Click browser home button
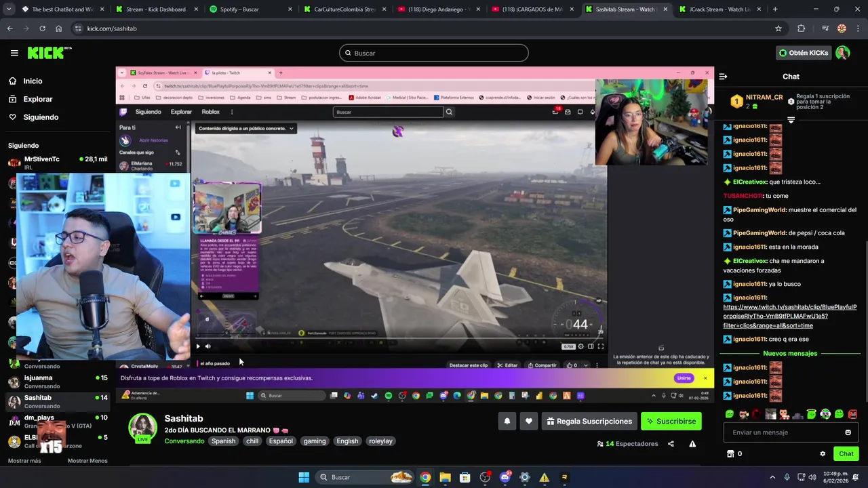This screenshot has height=488, width=868. (x=58, y=28)
